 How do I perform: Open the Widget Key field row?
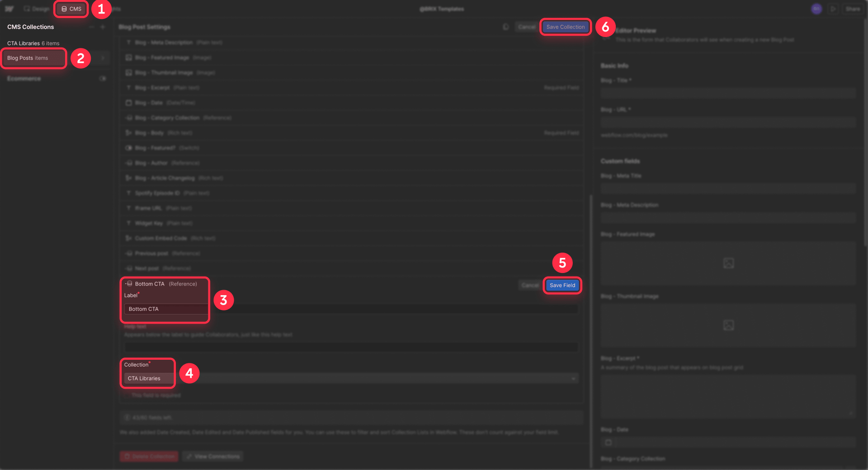(x=352, y=223)
